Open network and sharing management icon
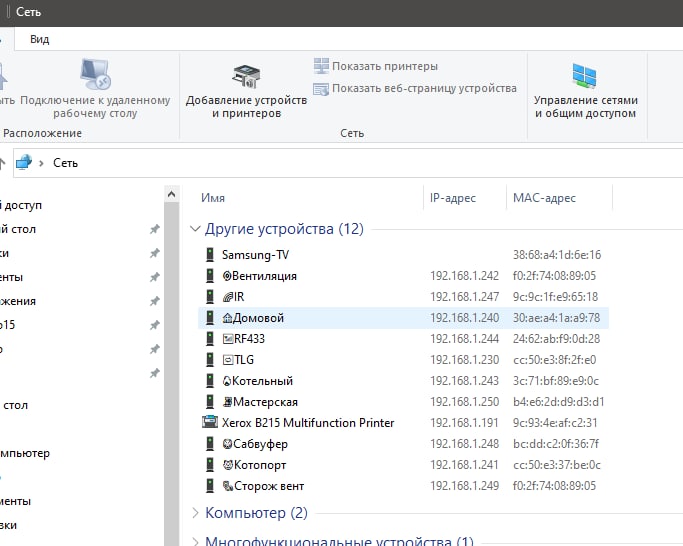Viewport: 683px width, 546px height. coord(585,75)
